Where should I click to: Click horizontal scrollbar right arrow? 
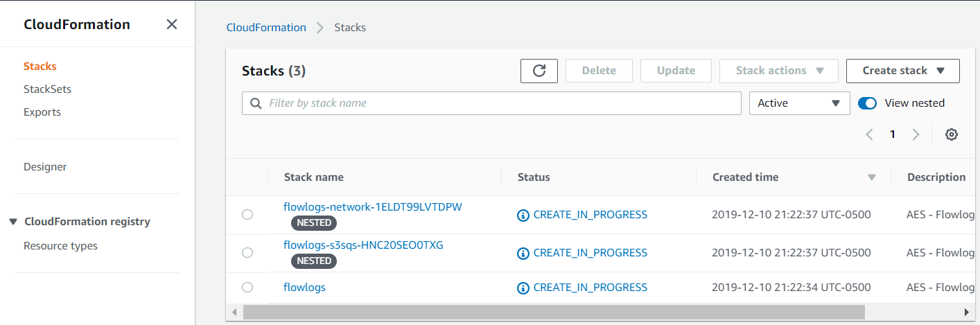pyautogui.click(x=968, y=313)
